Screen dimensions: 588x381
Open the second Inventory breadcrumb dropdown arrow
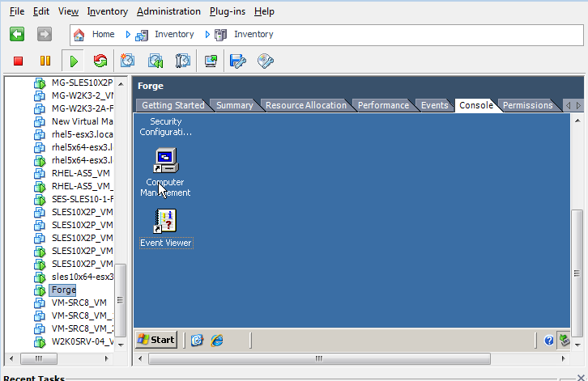tap(207, 35)
